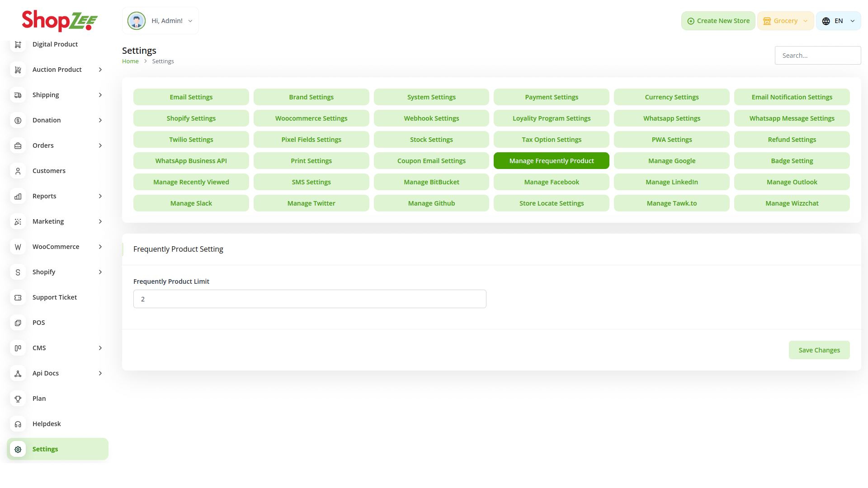
Task: Click the Customers person icon
Action: tap(18, 171)
